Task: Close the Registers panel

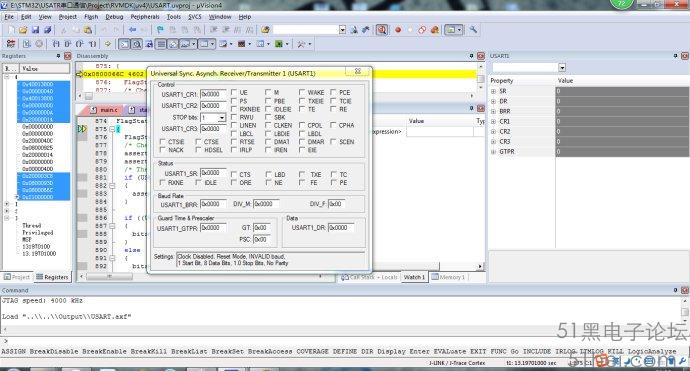Action: pos(67,56)
